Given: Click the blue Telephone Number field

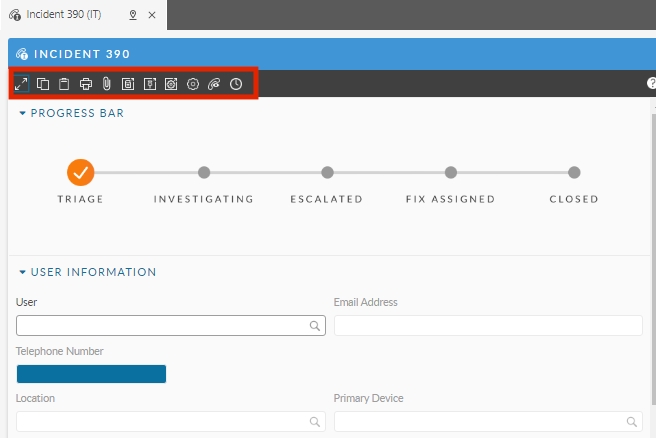Looking at the screenshot, I should [91, 374].
